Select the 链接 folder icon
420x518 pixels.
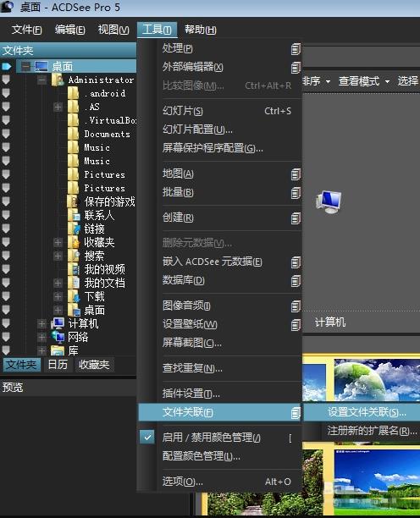click(x=74, y=229)
